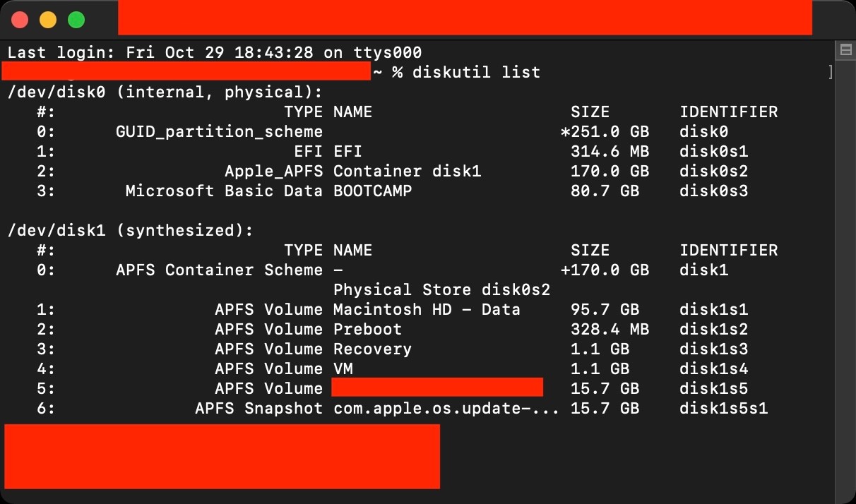Click the 80.7 GB BOOTCAMP size

coord(604,191)
